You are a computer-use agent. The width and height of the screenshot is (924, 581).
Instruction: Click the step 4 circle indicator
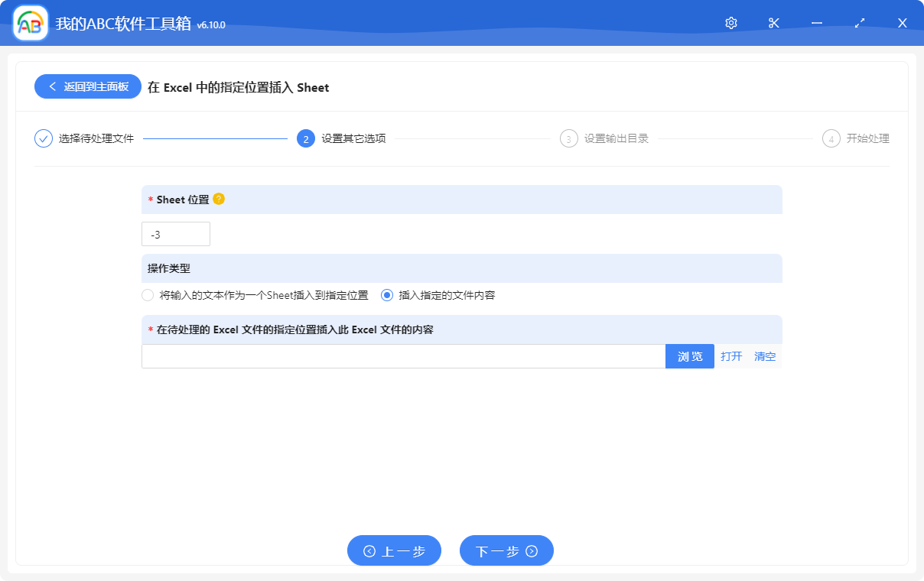[x=831, y=138]
